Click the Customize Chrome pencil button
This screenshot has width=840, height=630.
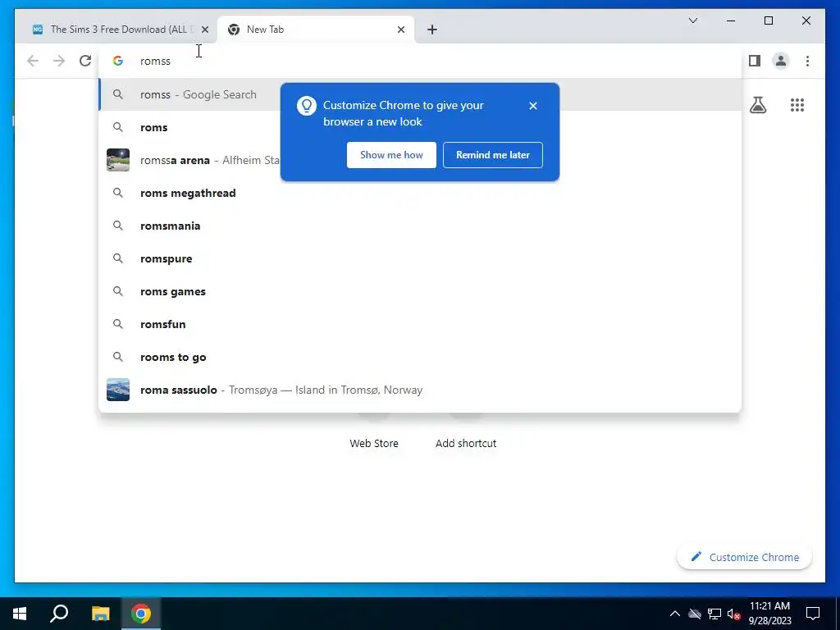(744, 557)
